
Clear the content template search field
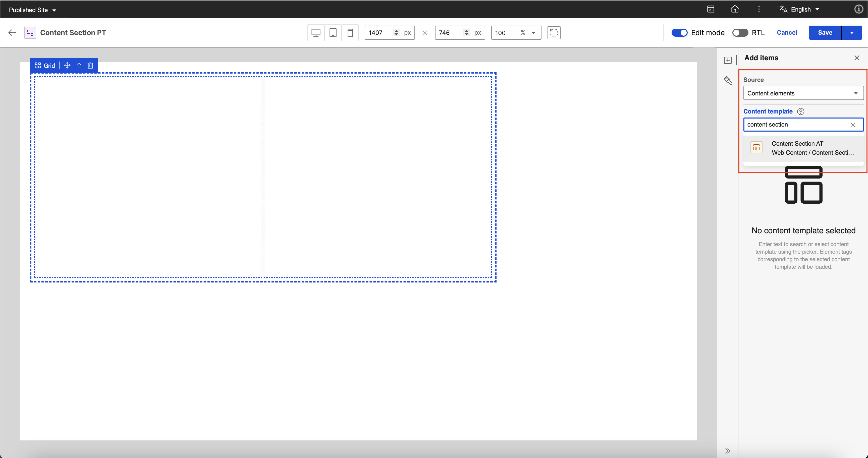pos(853,125)
